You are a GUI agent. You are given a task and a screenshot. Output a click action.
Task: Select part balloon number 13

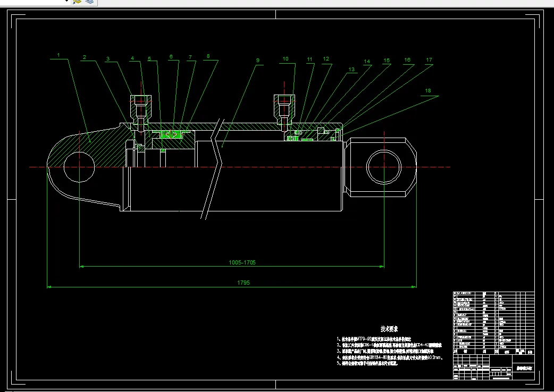[x=351, y=70]
